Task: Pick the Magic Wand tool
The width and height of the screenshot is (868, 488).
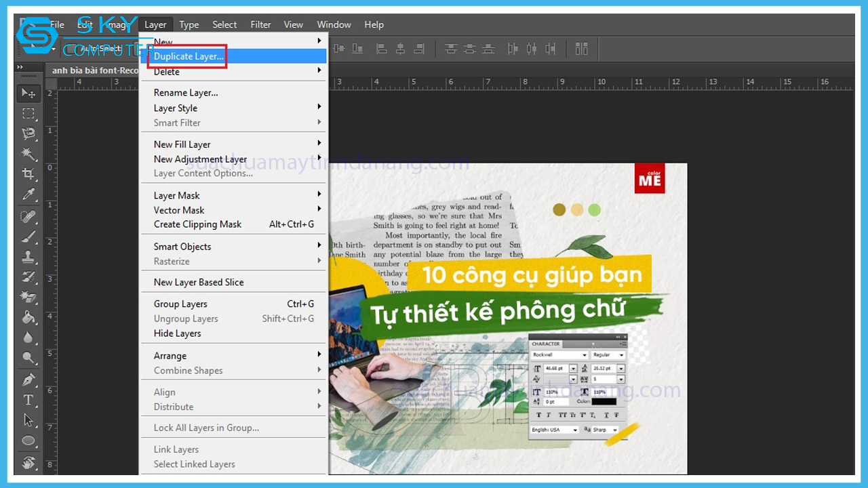Action: (28, 153)
